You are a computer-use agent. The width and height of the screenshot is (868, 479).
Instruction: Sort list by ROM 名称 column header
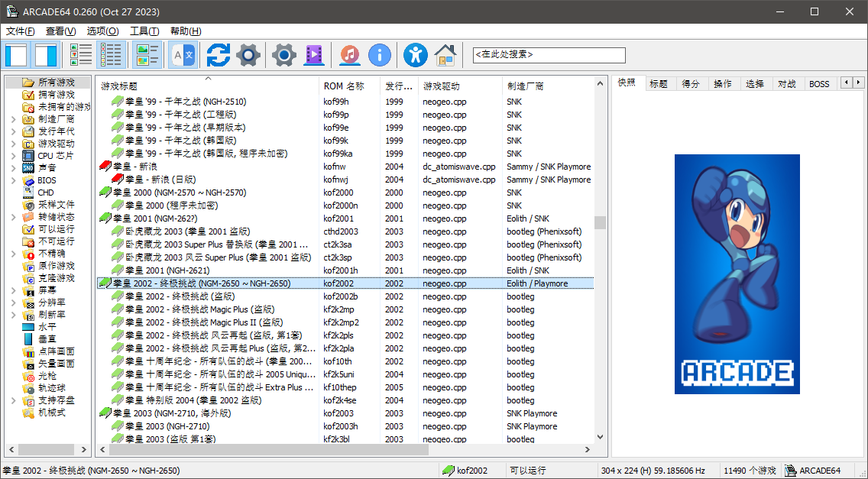350,86
